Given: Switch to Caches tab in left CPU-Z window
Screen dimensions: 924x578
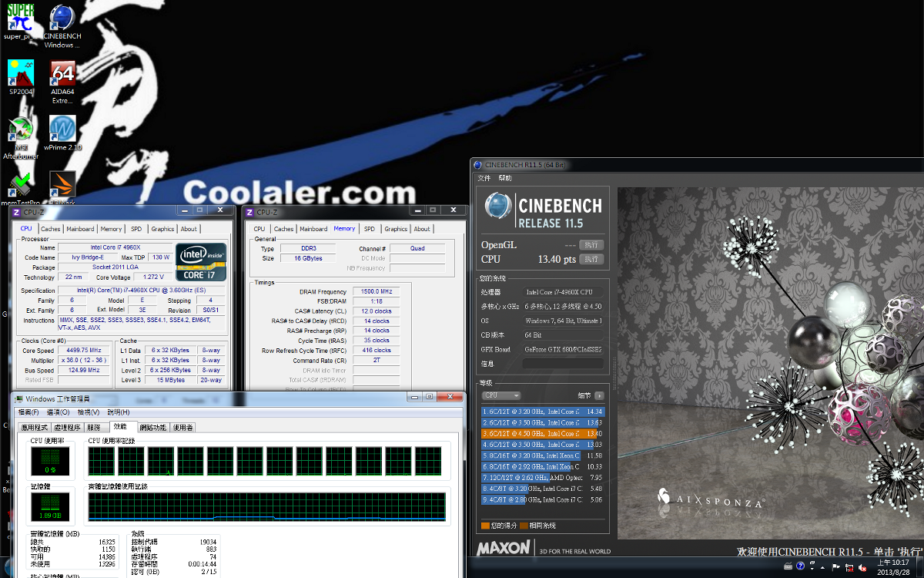Looking at the screenshot, I should coord(51,229).
